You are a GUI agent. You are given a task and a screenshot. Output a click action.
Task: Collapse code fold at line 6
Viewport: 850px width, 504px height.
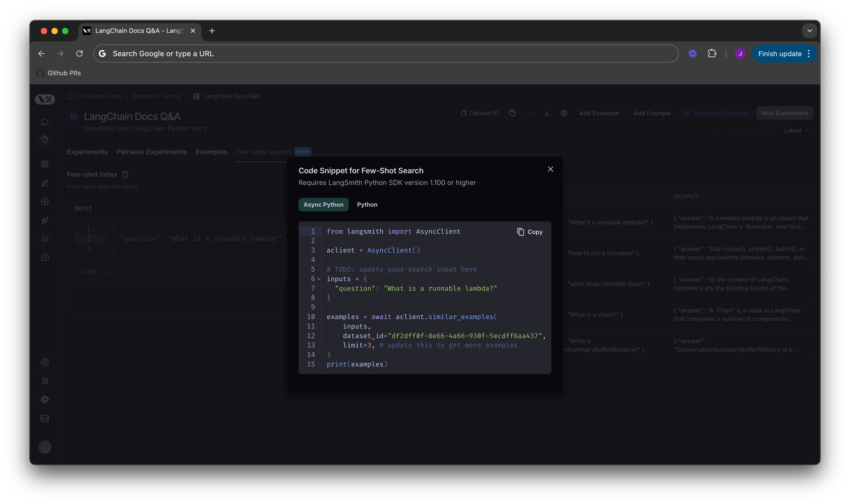tap(318, 279)
